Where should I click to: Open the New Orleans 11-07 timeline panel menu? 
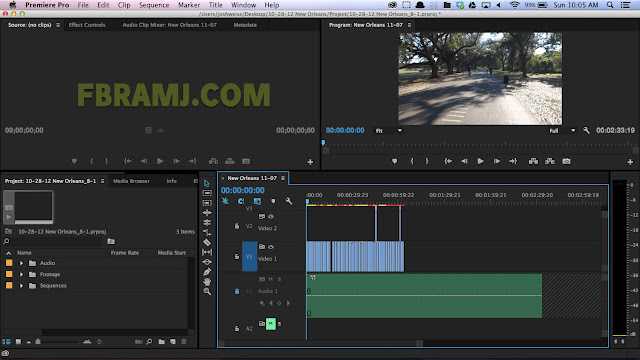pos(283,178)
